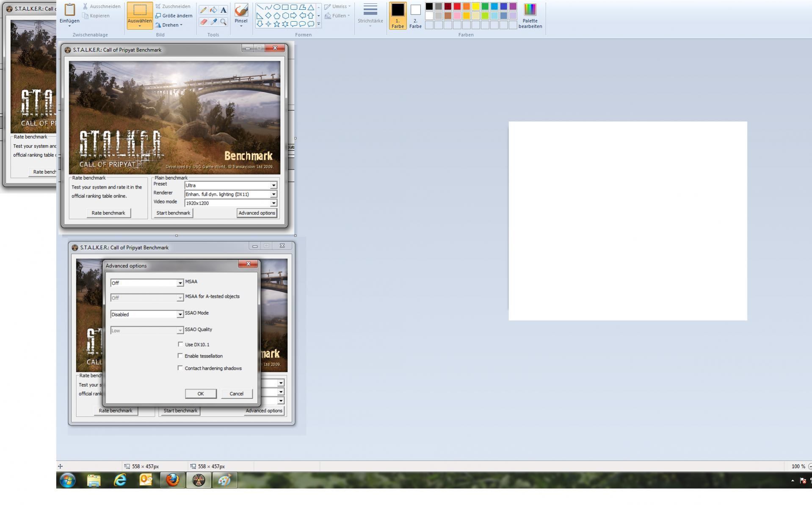The image size is (812, 508).
Task: Click the white blank canvas area
Action: point(628,221)
